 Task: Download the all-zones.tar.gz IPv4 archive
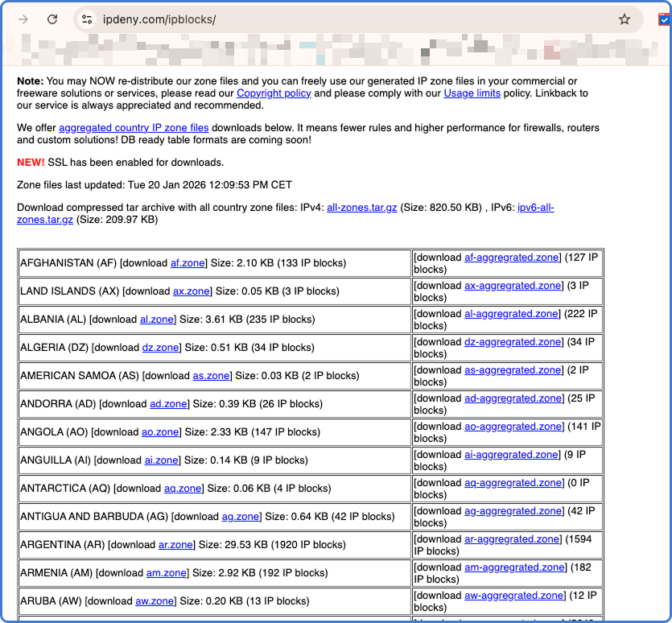pyautogui.click(x=361, y=208)
